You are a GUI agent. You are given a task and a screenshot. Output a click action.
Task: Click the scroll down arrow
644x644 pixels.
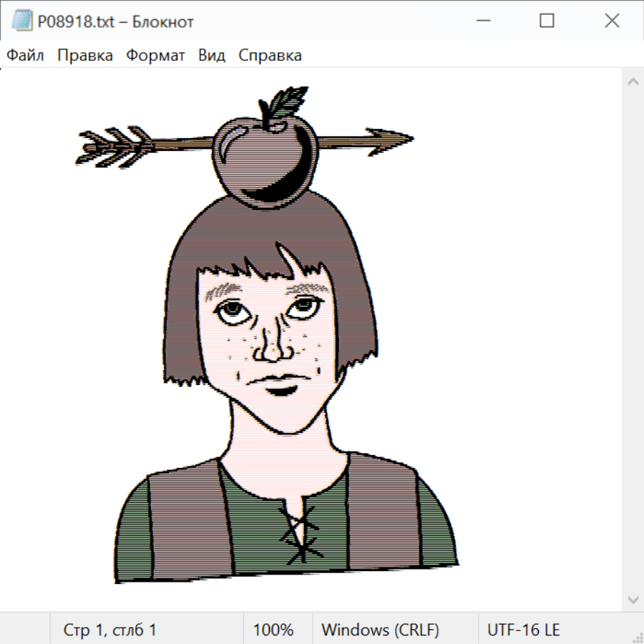tap(633, 598)
